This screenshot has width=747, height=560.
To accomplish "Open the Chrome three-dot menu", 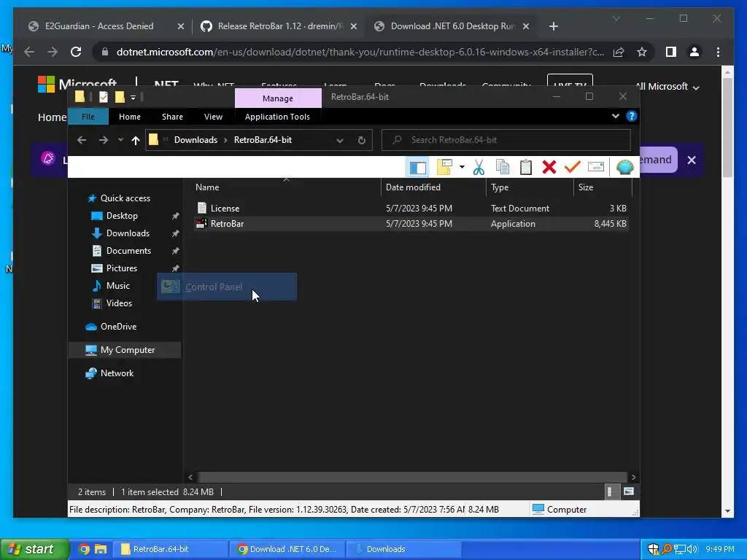I will coord(718,52).
